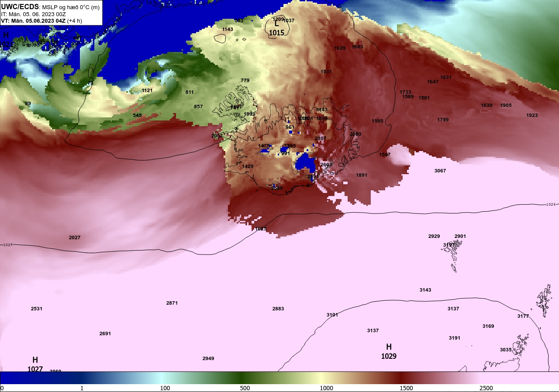The width and height of the screenshot is (559, 392).
Task: Click the 2500 tick label on colour scale
Action: coord(486,388)
